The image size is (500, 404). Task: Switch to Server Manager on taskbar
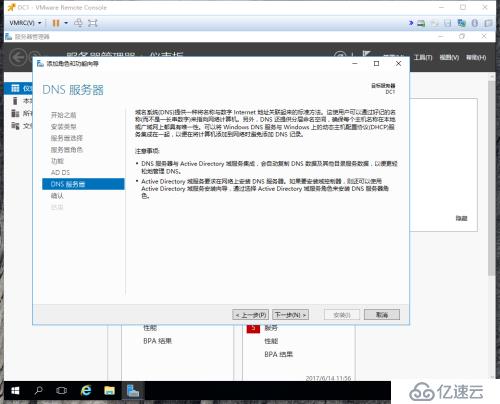[133, 390]
